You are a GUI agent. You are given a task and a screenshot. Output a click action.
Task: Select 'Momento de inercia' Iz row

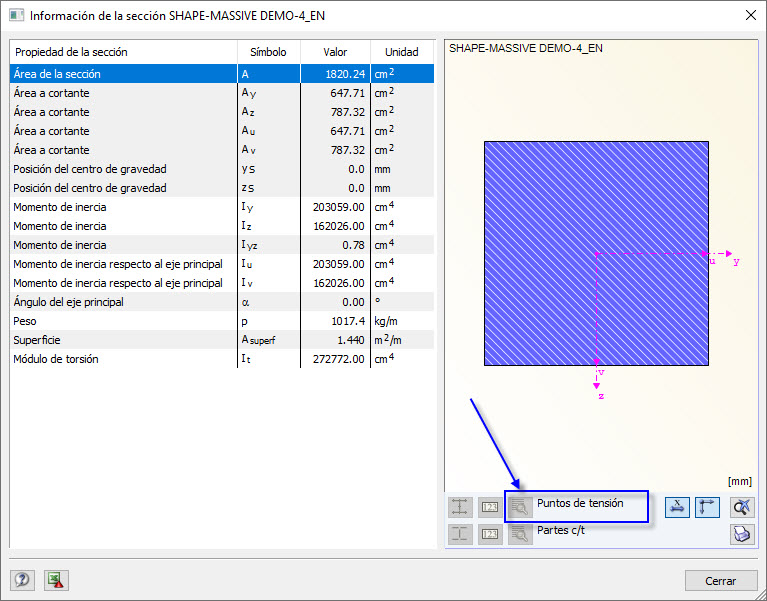coord(222,226)
